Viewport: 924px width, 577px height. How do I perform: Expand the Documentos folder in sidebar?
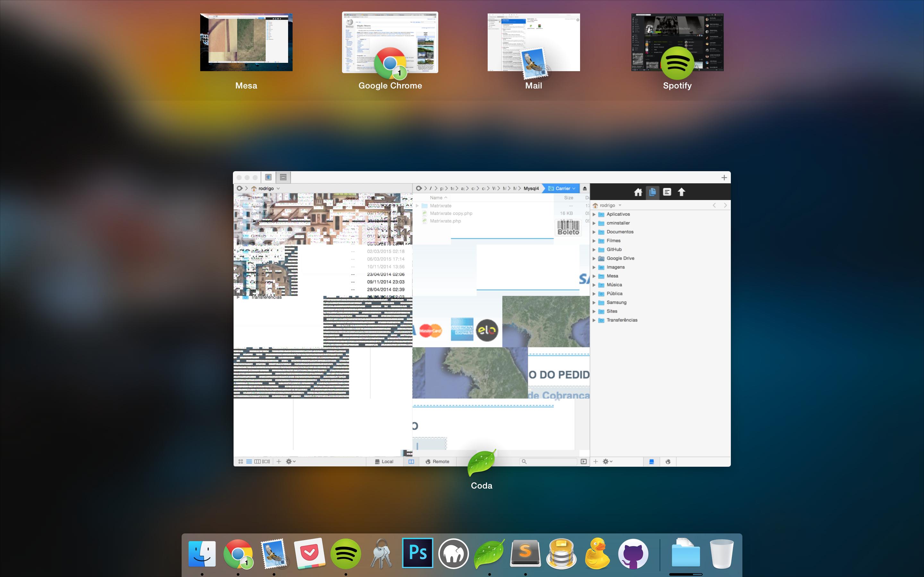click(x=594, y=232)
